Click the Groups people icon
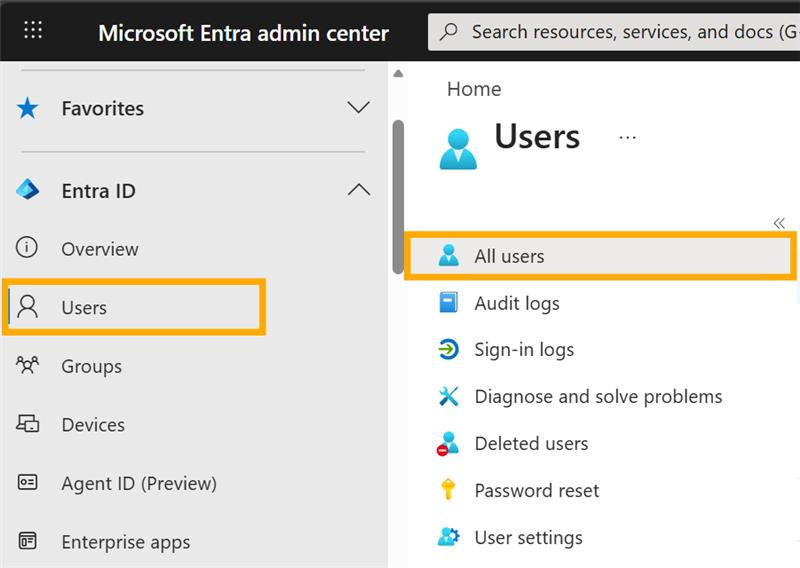Viewport: 800px width, 568px height. pyautogui.click(x=28, y=365)
